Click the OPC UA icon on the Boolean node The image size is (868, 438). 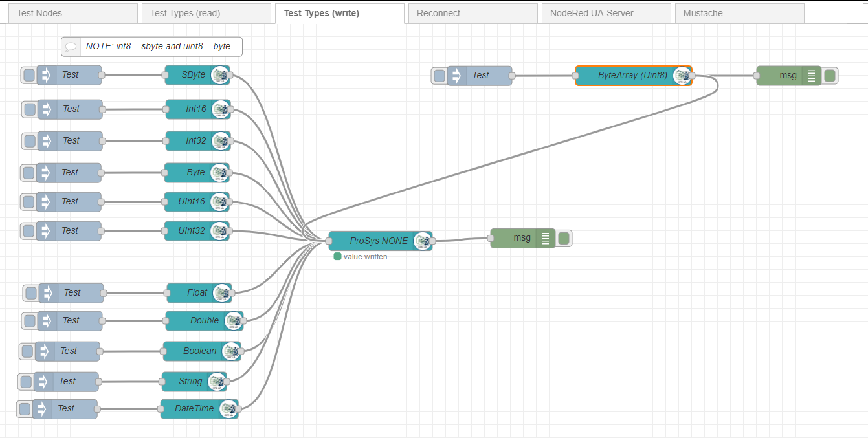[230, 351]
